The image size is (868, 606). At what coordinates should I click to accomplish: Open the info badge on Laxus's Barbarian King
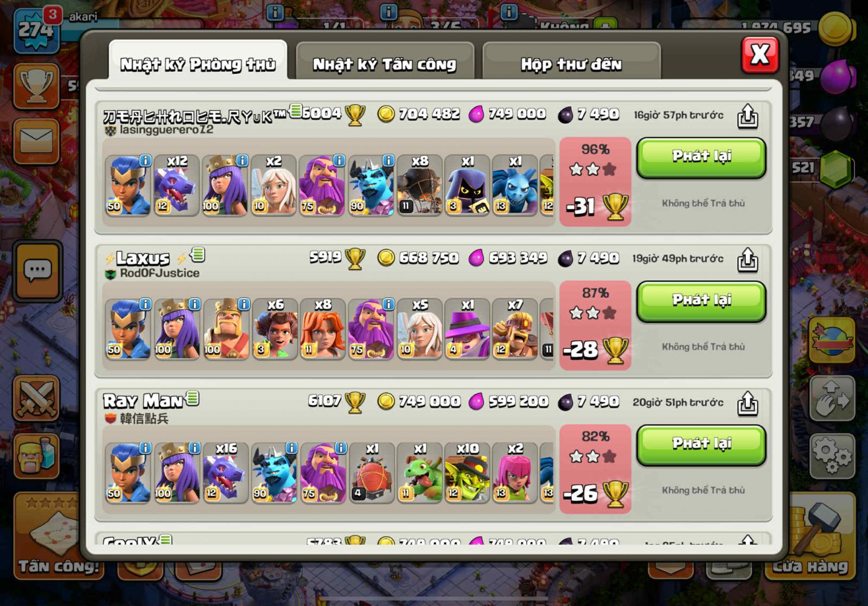pos(244,304)
